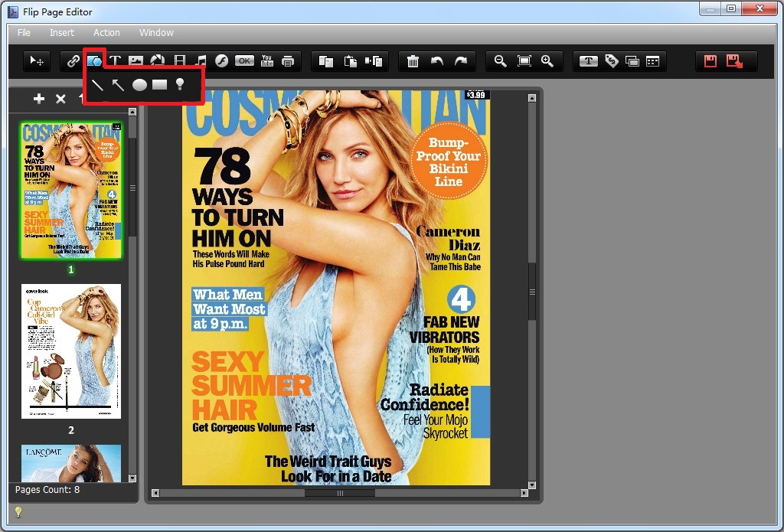Select the ellipse shape
Screen dimensions: 784x532
139,85
